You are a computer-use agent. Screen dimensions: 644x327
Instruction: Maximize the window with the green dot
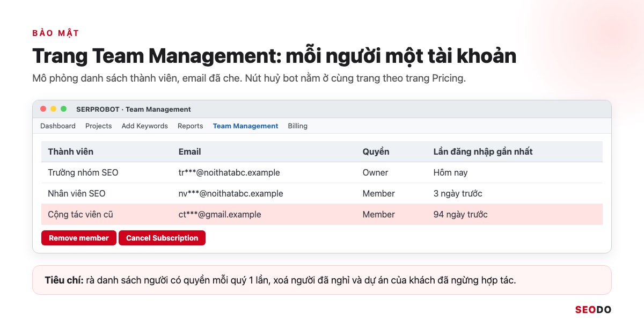pos(64,109)
